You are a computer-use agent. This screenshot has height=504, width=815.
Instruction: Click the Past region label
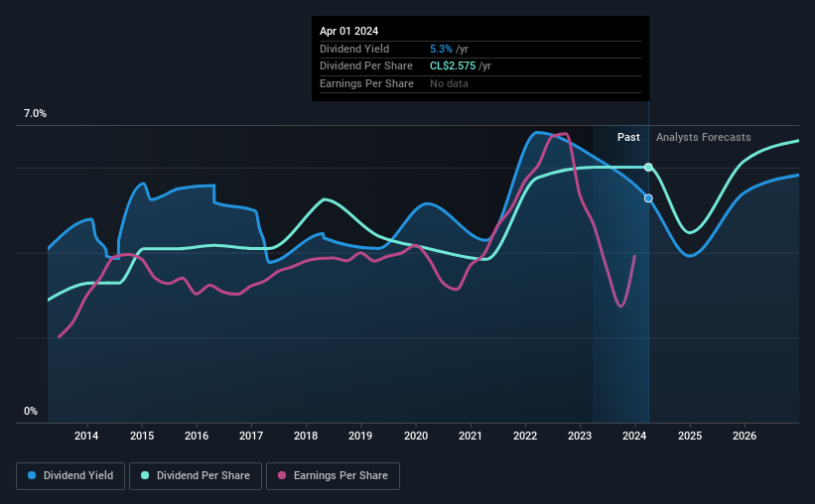pos(628,137)
